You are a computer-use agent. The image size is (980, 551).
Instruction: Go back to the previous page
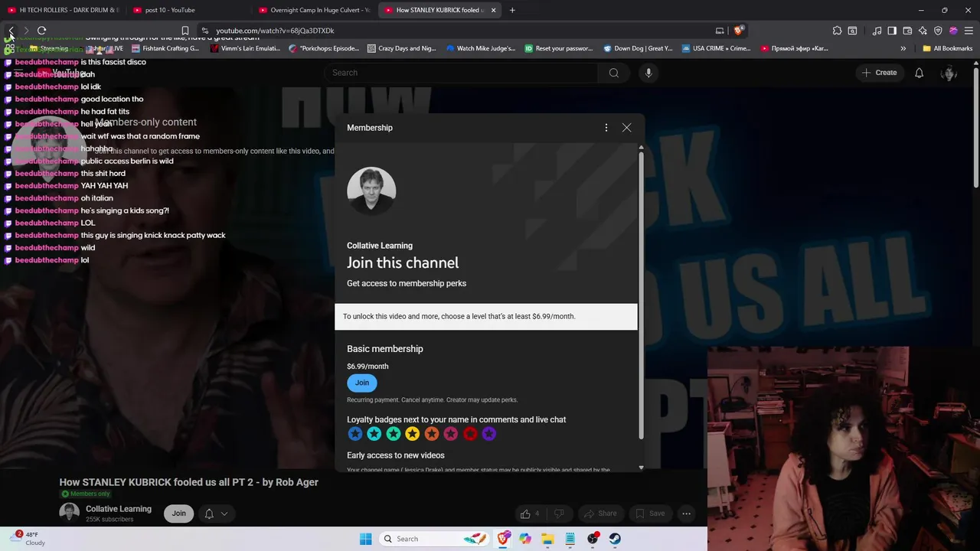[x=11, y=31]
